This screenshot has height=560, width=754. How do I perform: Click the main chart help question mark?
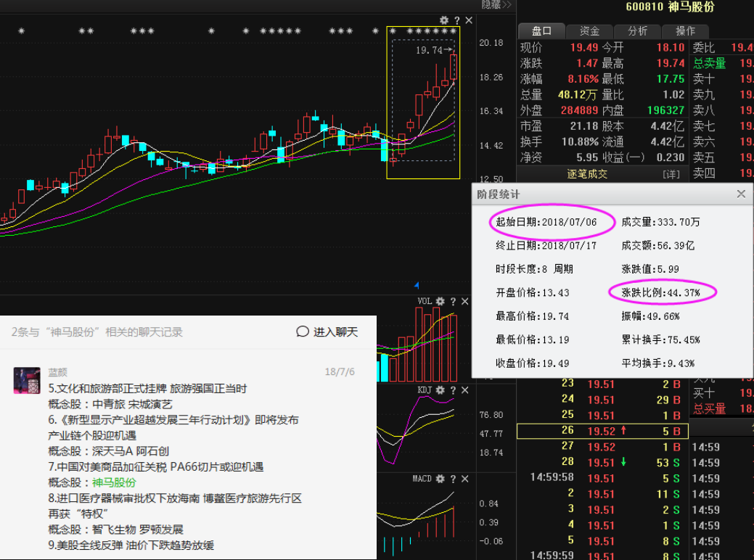click(x=456, y=20)
